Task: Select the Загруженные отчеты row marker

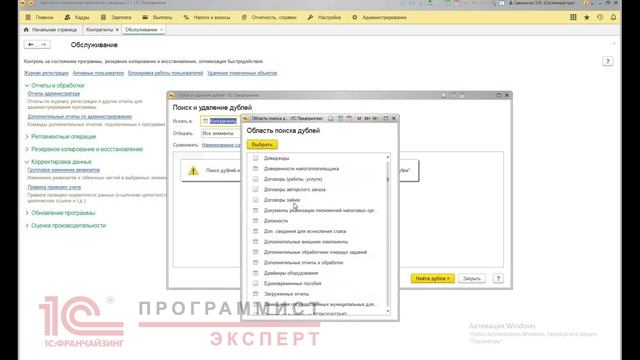Action: [256, 294]
